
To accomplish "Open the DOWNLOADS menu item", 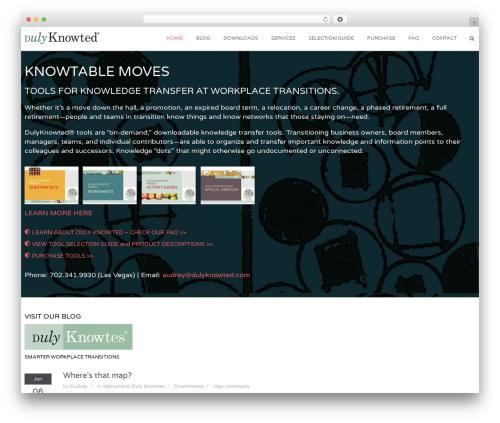I will tap(241, 38).
